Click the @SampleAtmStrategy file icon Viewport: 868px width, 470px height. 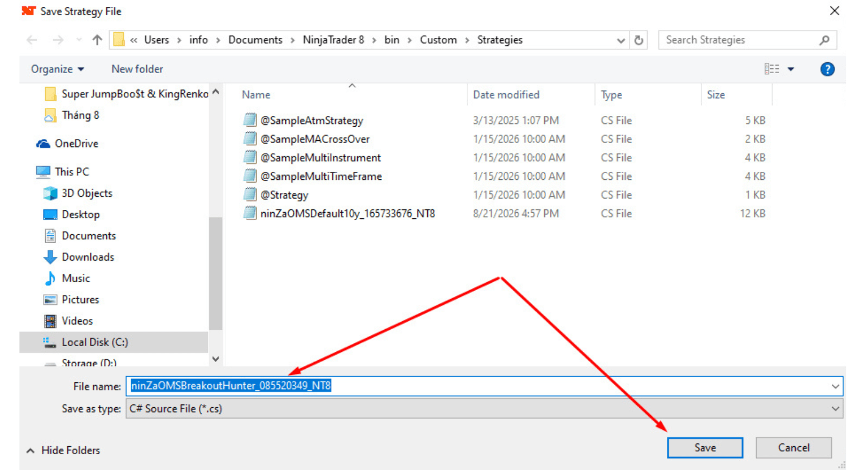pos(250,120)
